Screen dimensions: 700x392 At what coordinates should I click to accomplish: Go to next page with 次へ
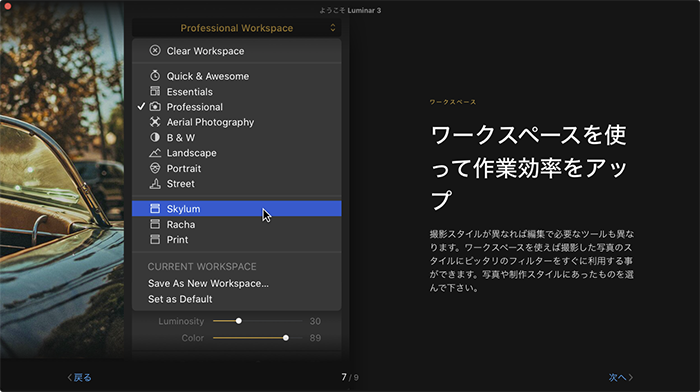tap(621, 378)
